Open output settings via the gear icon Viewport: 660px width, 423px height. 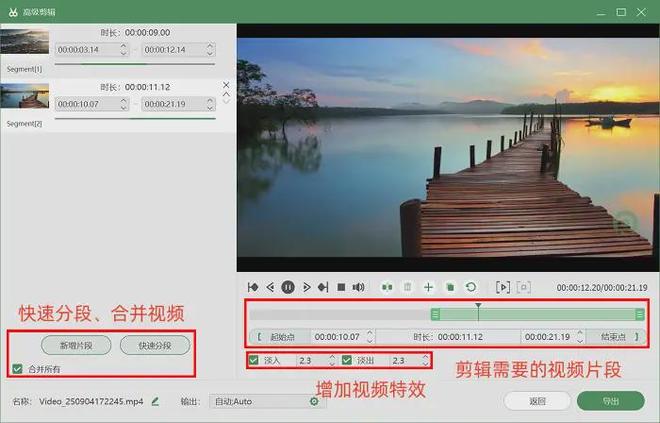click(x=314, y=401)
